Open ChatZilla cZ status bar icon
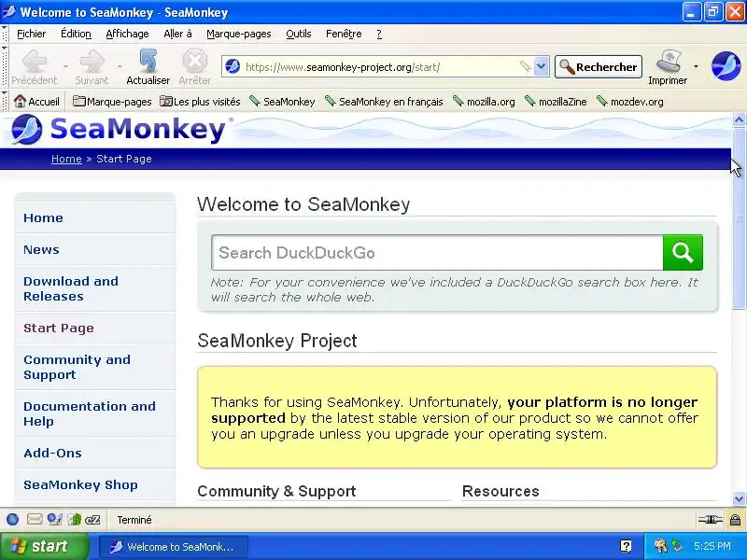 [92, 520]
